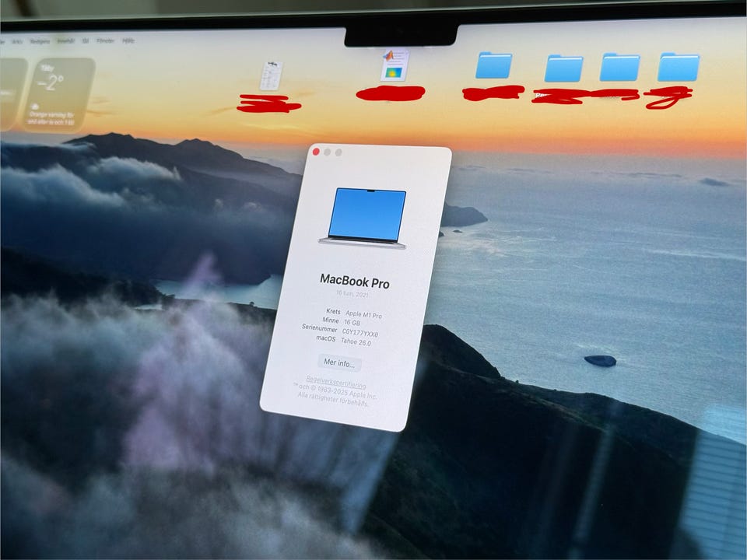This screenshot has height=560, width=747.
Task: Open the Fönster menu
Action: pos(105,41)
